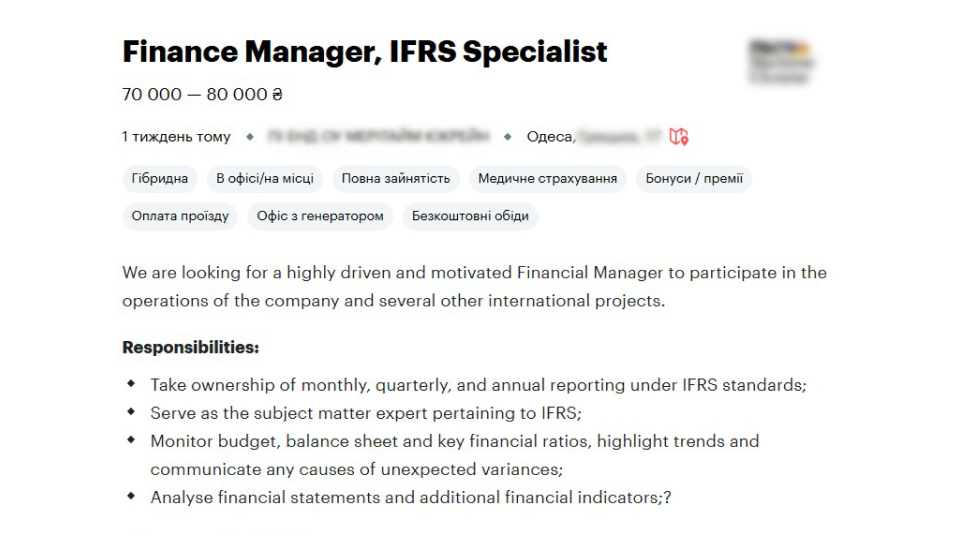Pick the Безкоштовні обіди tag
The height and width of the screenshot is (536, 960).
[470, 216]
